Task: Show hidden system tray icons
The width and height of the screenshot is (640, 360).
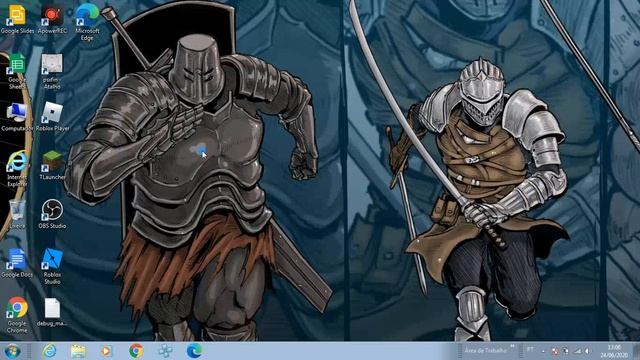Action: 543,351
